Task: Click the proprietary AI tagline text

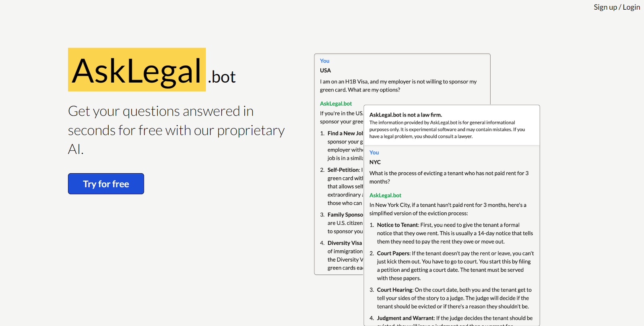Action: (176, 130)
